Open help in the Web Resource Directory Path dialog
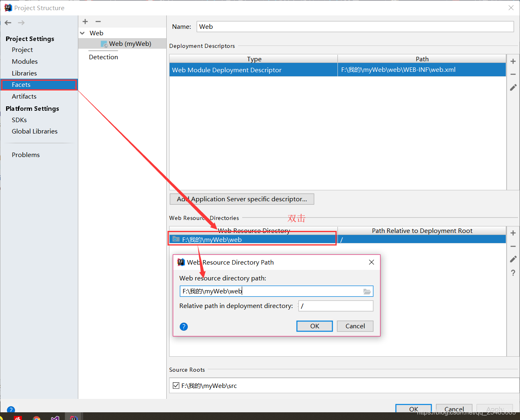This screenshot has width=520, height=420. click(x=184, y=327)
